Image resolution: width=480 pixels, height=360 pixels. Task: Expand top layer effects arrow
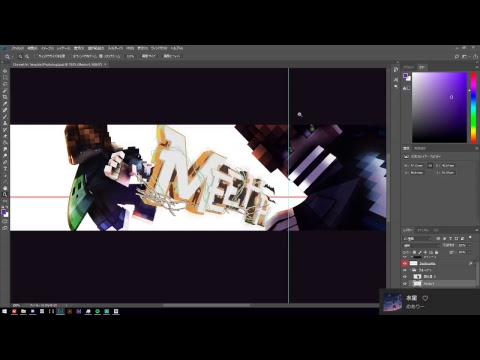coord(474,263)
